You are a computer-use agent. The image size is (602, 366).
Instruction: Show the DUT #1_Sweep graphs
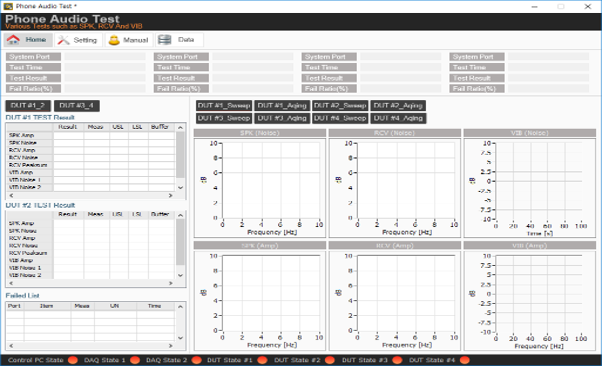[224, 106]
